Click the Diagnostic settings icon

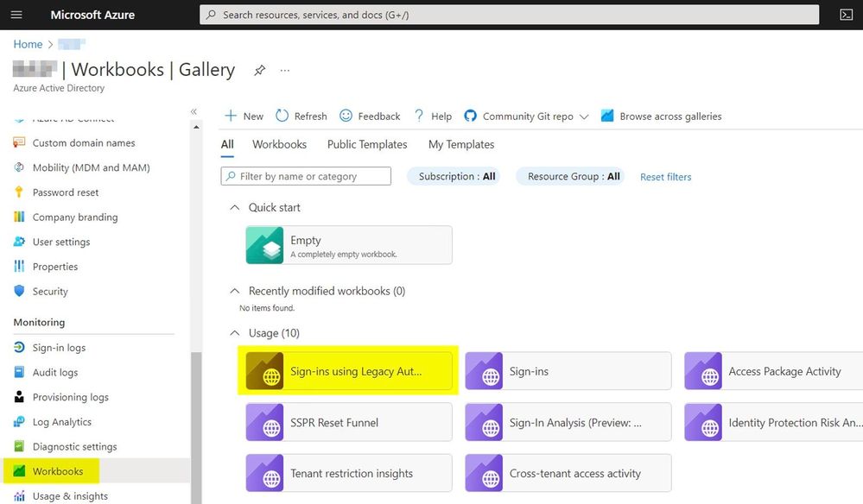19,446
